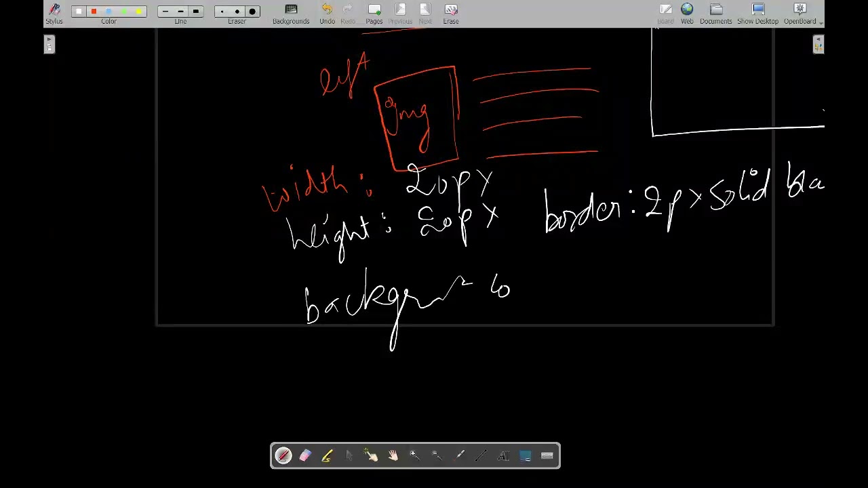The width and height of the screenshot is (868, 488).
Task: Select the Write text tool
Action: tap(503, 455)
